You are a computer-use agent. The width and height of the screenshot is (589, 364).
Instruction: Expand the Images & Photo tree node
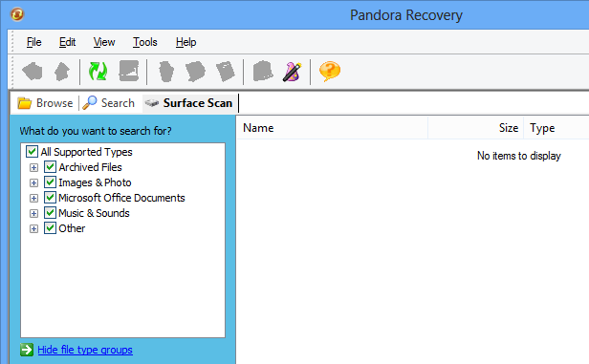pyautogui.click(x=33, y=182)
